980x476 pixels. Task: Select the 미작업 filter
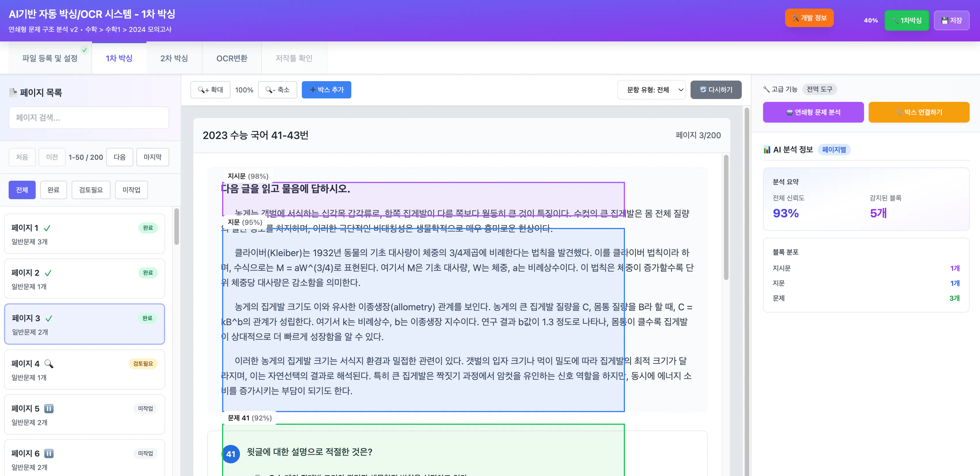[x=131, y=190]
